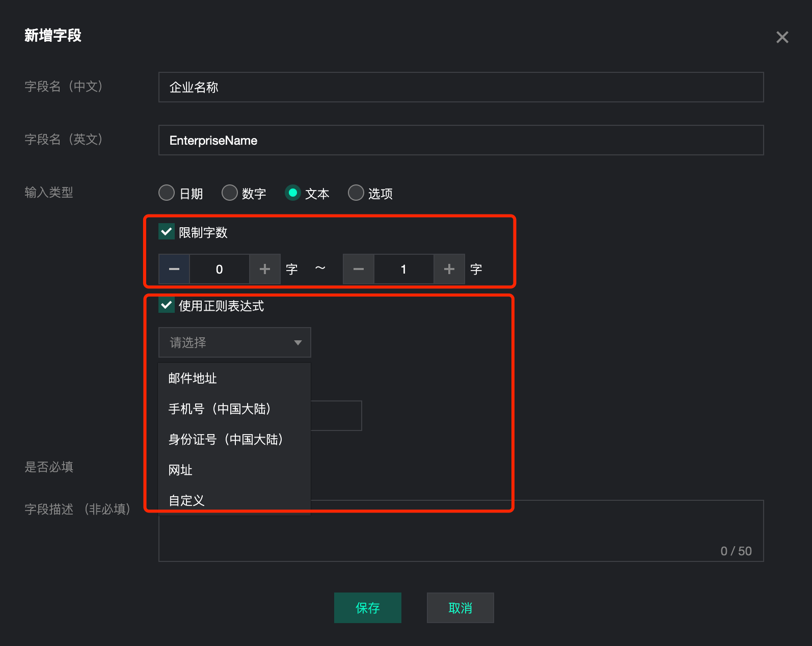Pick 邮件地址 from the dropdown list
This screenshot has height=646, width=812.
click(193, 378)
